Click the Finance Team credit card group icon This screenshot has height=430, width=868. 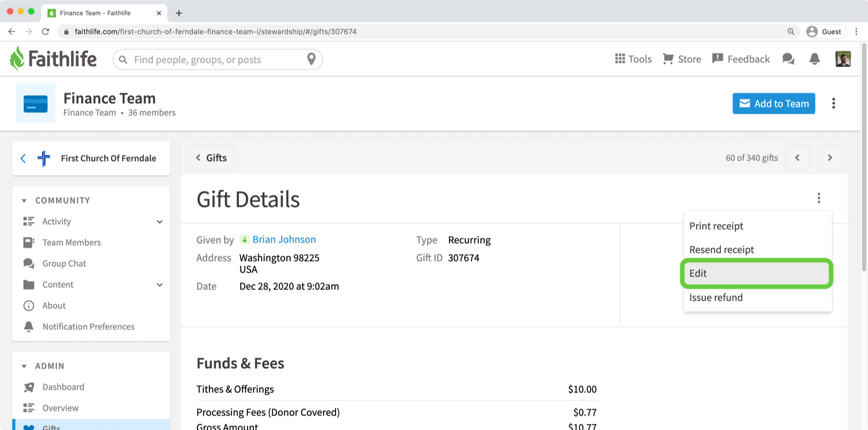point(36,104)
